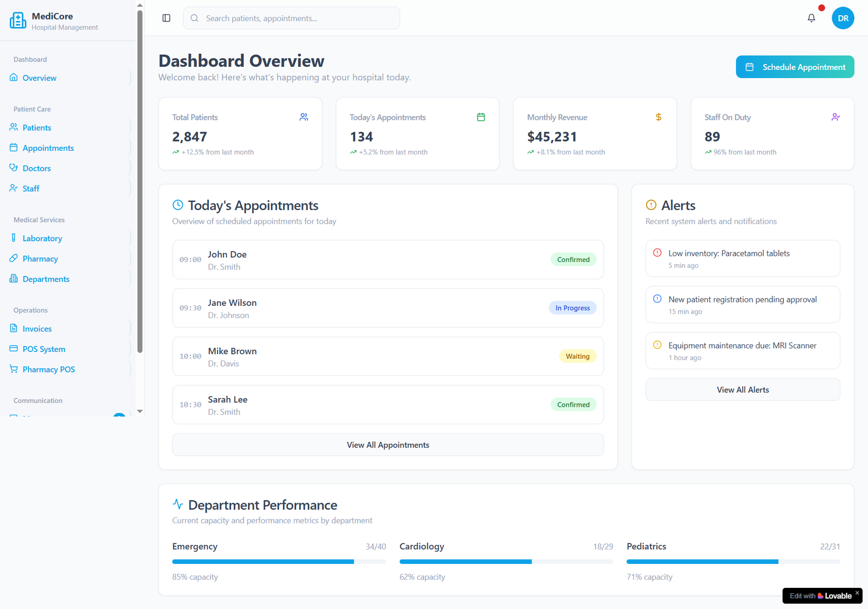Screen dimensions: 868x609
Task: Go to Laboratory in sidebar
Action: pyautogui.click(x=42, y=238)
